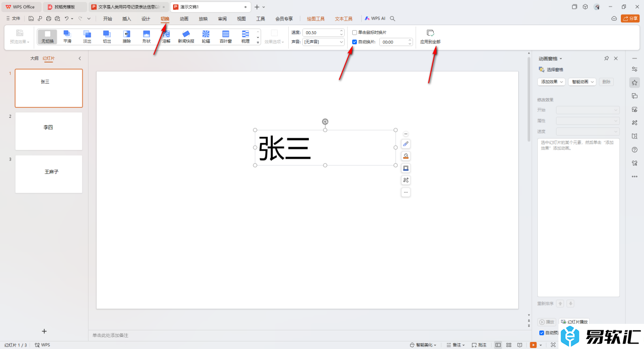Open slideshow options arrow beside play button
Screen dimensions: 644x349
click(x=541, y=345)
